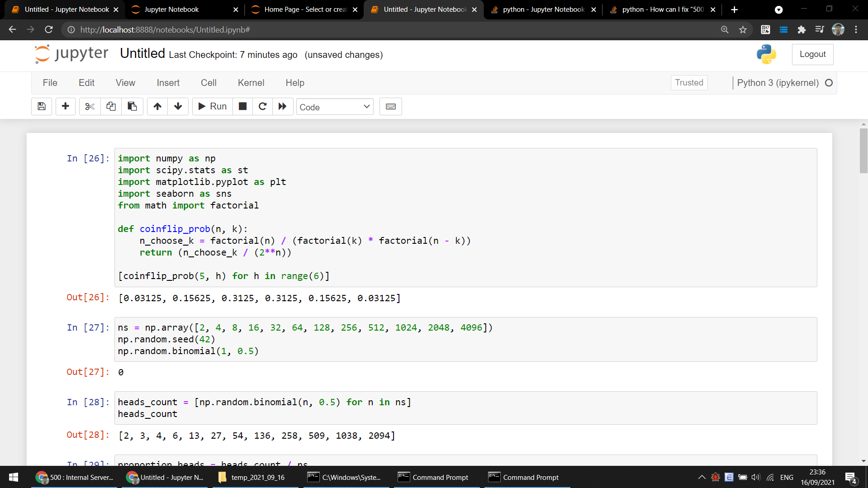Copy the selected cell using copy icon
The height and width of the screenshot is (488, 868).
coord(111,106)
